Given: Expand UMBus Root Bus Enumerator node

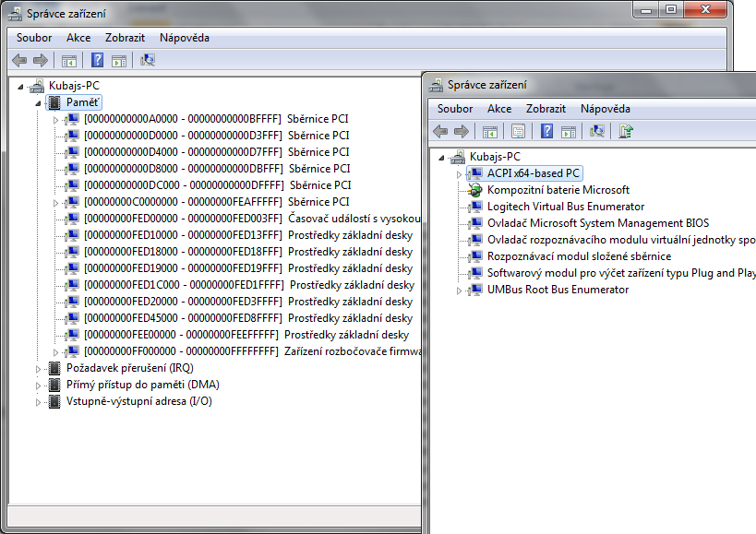Looking at the screenshot, I should pos(460,291).
